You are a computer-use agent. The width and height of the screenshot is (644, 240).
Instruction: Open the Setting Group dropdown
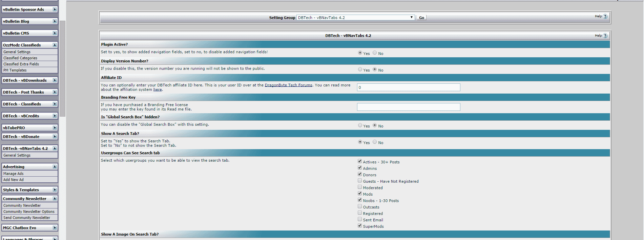[355, 18]
